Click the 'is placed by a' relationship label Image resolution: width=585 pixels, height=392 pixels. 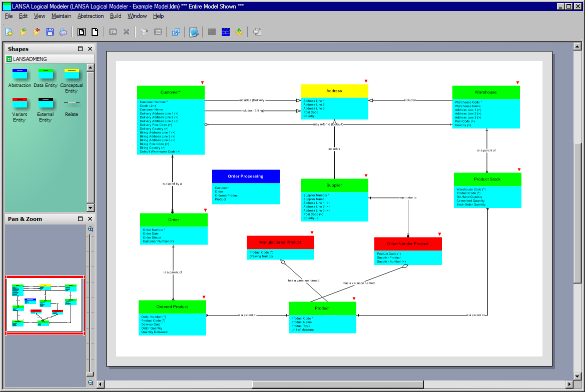pyautogui.click(x=172, y=183)
